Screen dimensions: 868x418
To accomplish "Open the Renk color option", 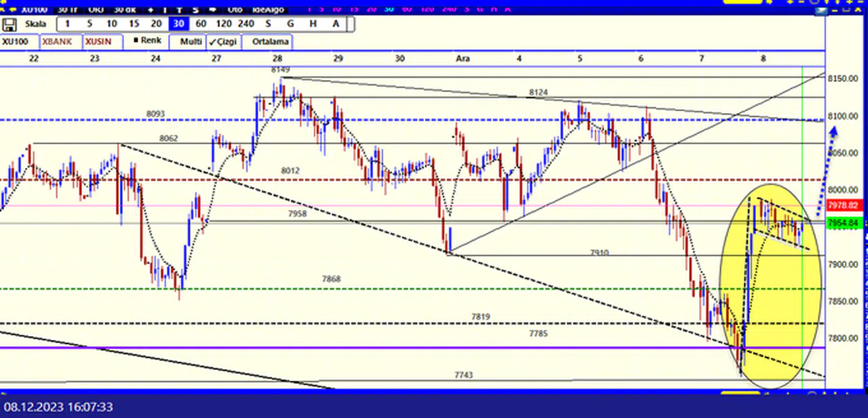I will pyautogui.click(x=147, y=41).
